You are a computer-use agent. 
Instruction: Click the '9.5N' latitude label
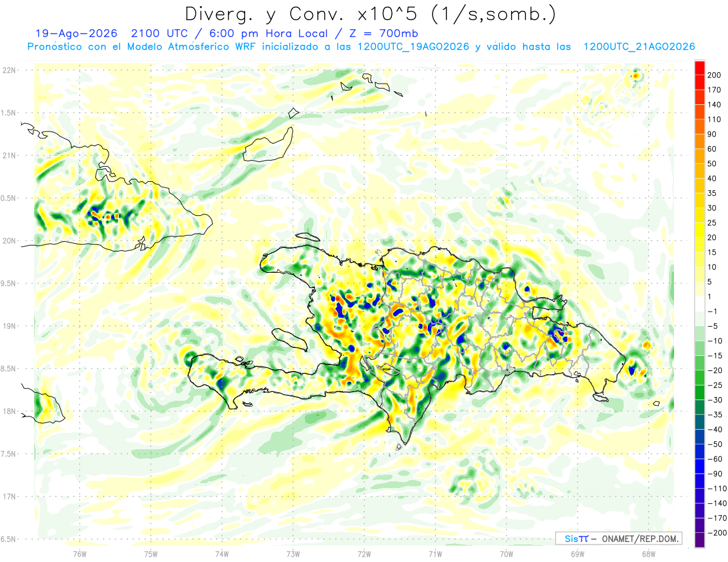[8, 283]
